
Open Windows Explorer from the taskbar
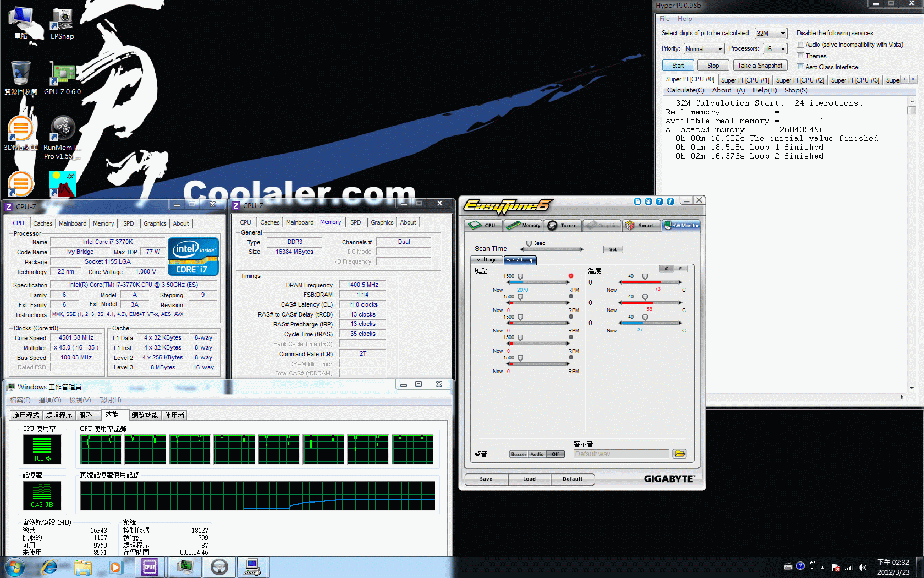pos(83,567)
